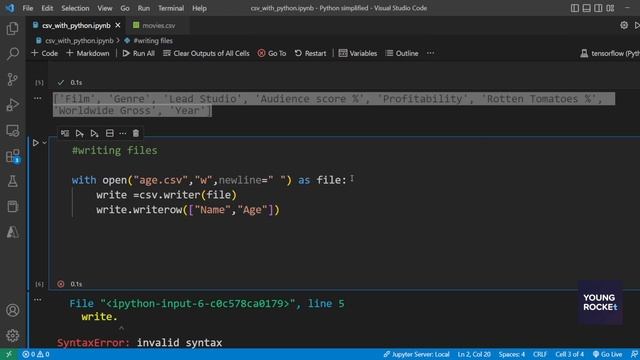Open Run and Debug view
This screenshot has width=640, height=360.
pos(13,105)
